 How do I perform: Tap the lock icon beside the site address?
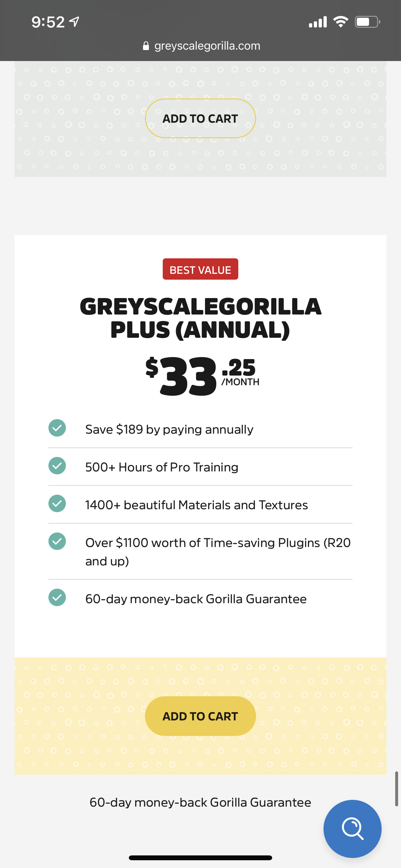(x=146, y=46)
